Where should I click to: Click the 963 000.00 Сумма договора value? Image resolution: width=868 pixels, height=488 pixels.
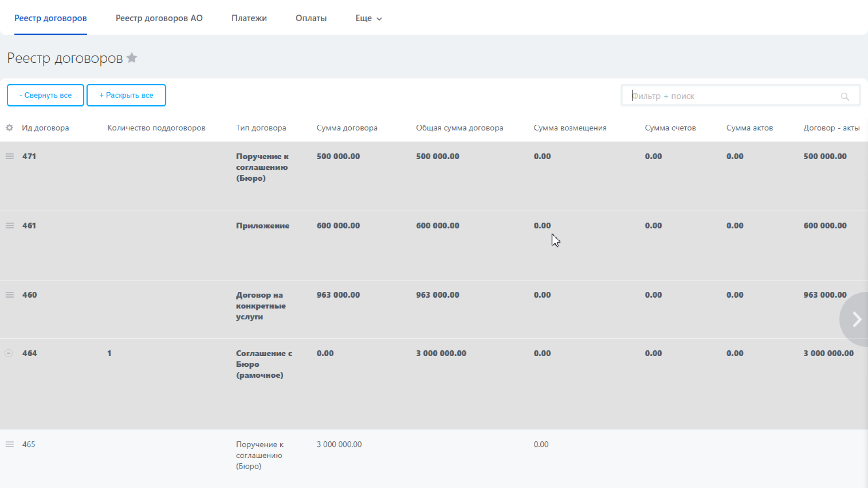(x=338, y=295)
